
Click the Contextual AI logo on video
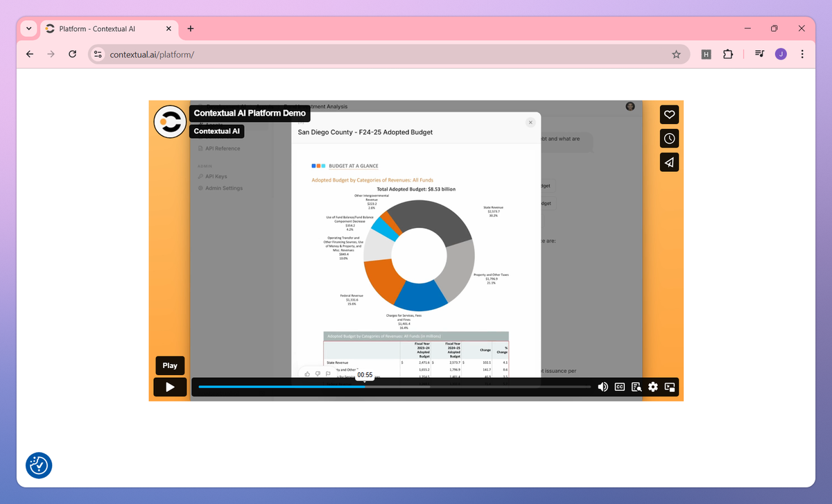click(x=170, y=122)
